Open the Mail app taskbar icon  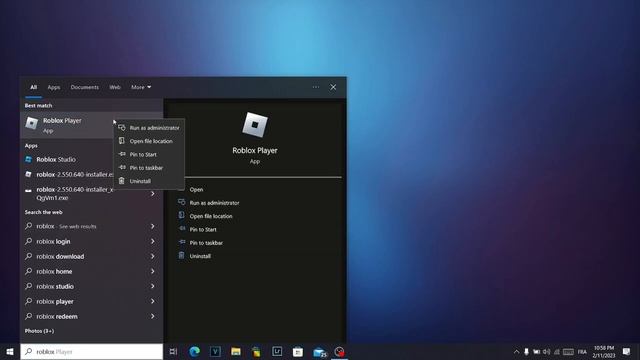tap(320, 351)
